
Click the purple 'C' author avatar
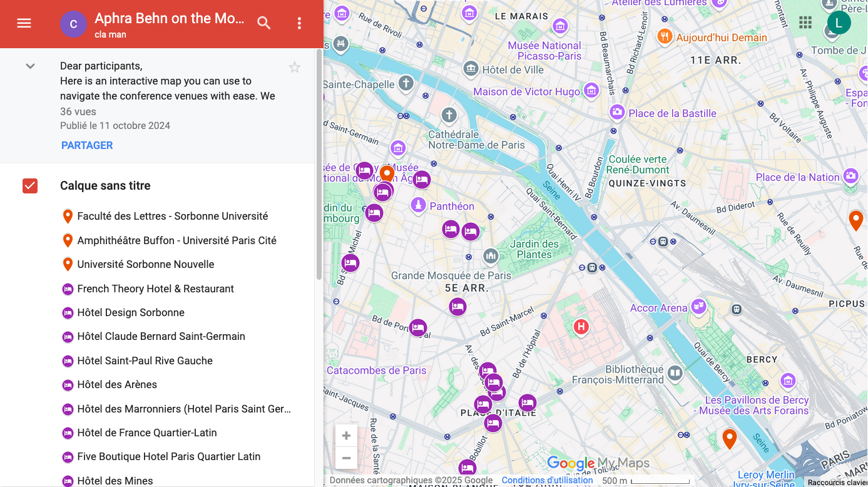[73, 24]
